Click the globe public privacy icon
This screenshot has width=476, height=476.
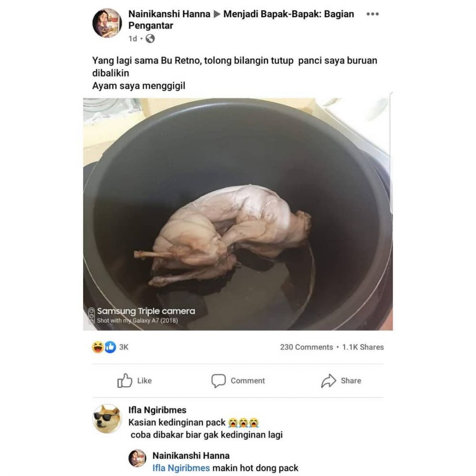[x=150, y=39]
